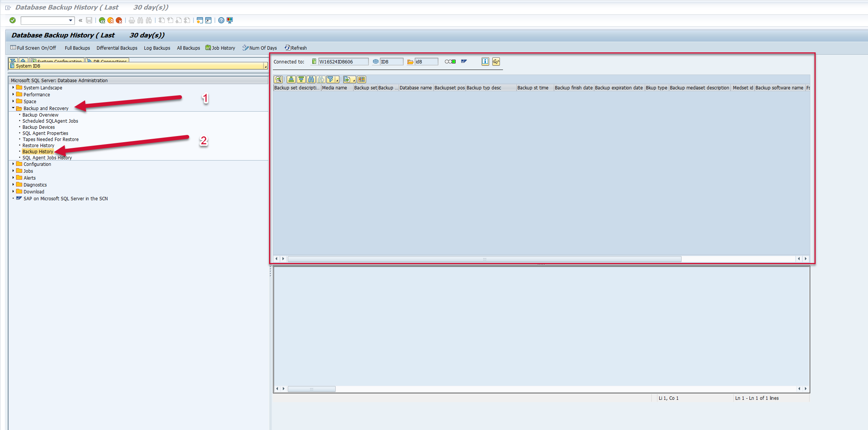The height and width of the screenshot is (430, 868).
Task: Expand the Configuration folder
Action: pos(13,164)
